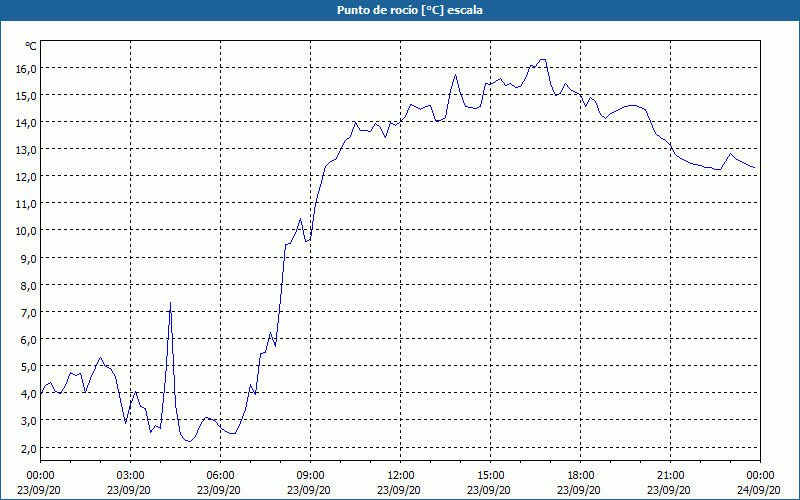Click the 9,0 y-axis label
This screenshot has width=800, height=500.
(x=28, y=259)
